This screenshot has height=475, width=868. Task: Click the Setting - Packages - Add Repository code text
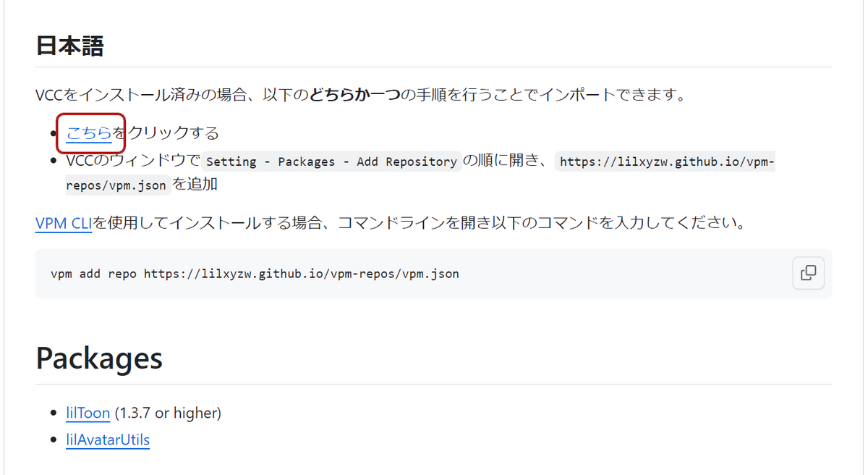[332, 161]
